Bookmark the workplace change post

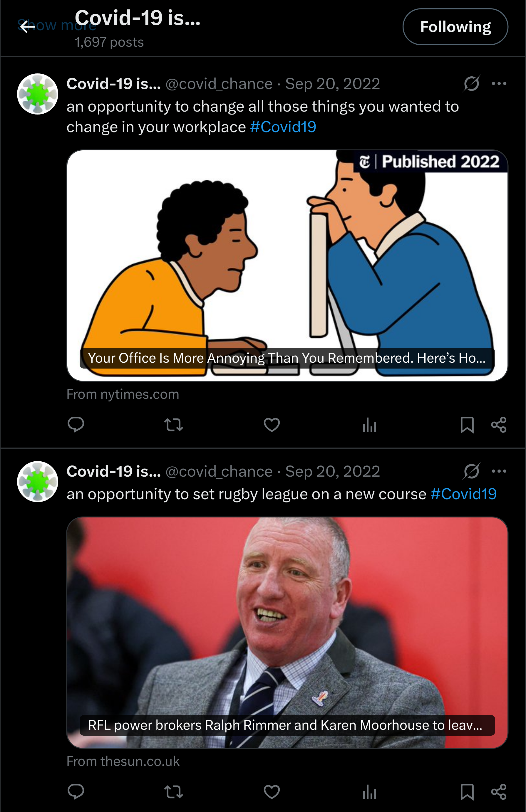[x=467, y=425]
